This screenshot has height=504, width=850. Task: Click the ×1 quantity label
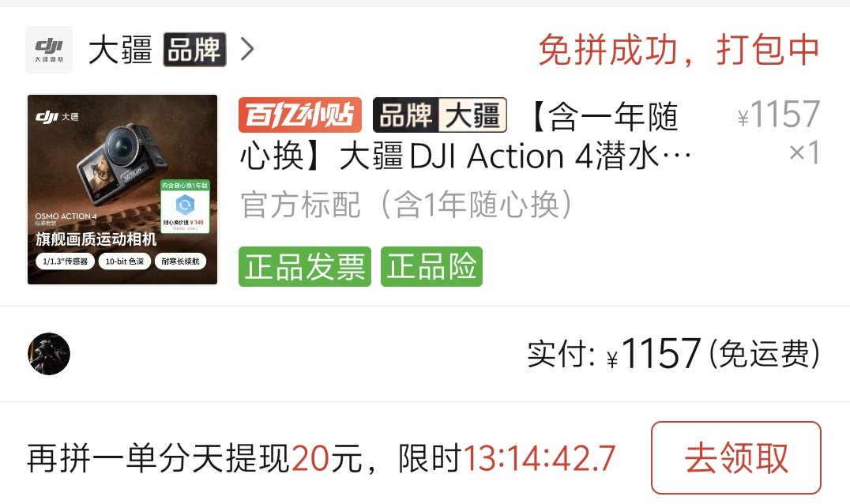(804, 152)
